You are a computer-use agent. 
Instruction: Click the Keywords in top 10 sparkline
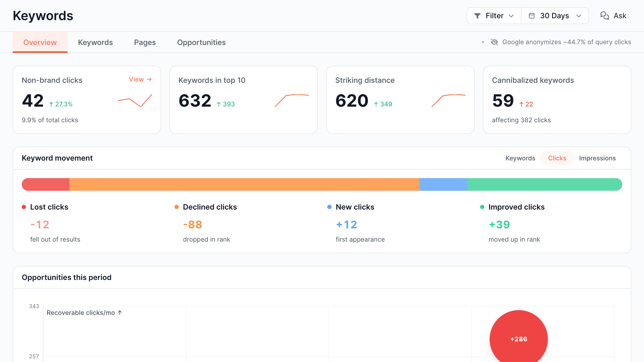tap(292, 101)
